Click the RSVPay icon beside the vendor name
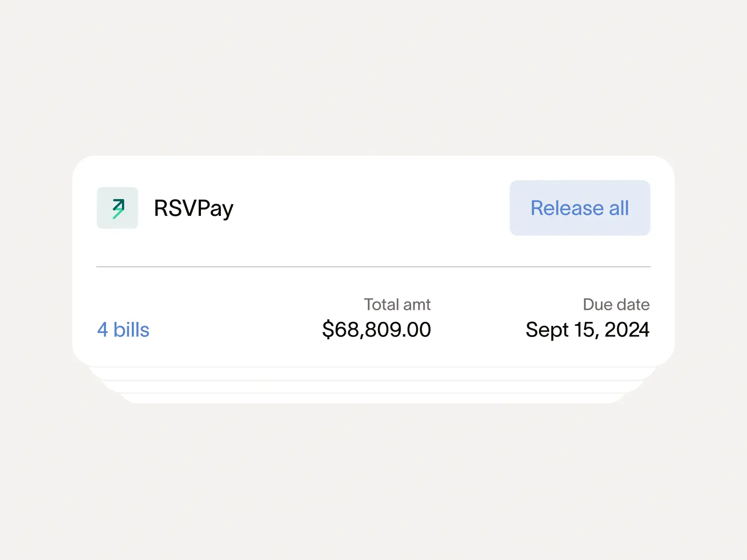747x560 pixels. (x=117, y=208)
